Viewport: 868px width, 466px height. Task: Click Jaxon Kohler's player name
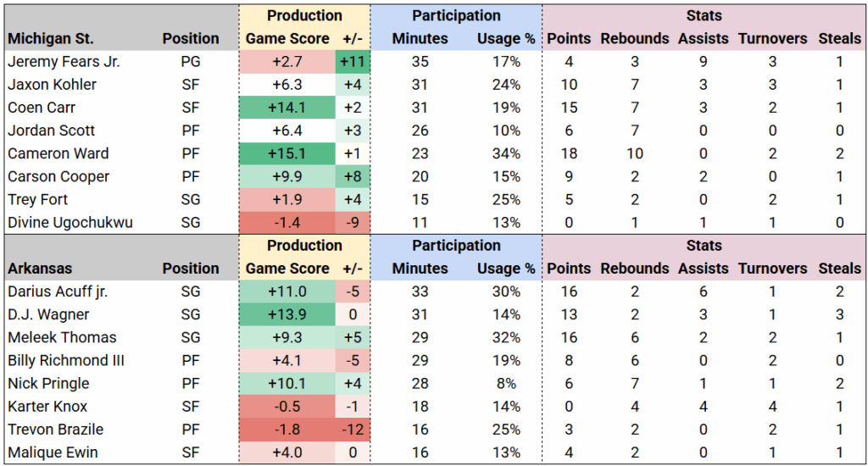point(53,85)
